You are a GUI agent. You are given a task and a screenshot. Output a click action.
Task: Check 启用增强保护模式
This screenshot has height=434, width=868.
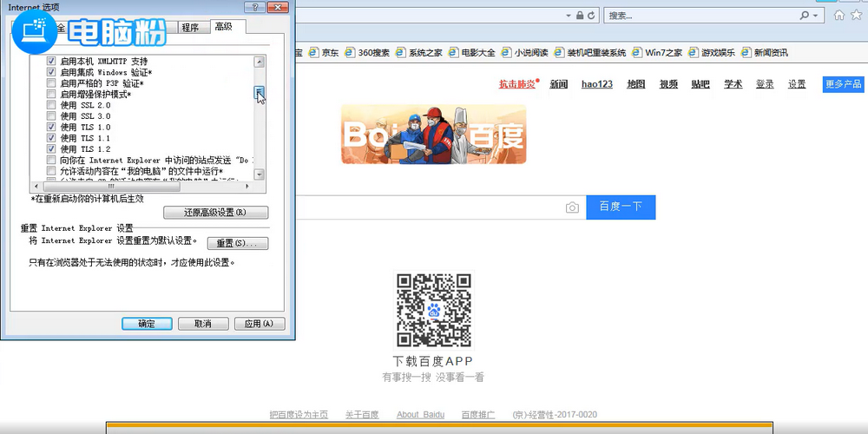click(51, 94)
